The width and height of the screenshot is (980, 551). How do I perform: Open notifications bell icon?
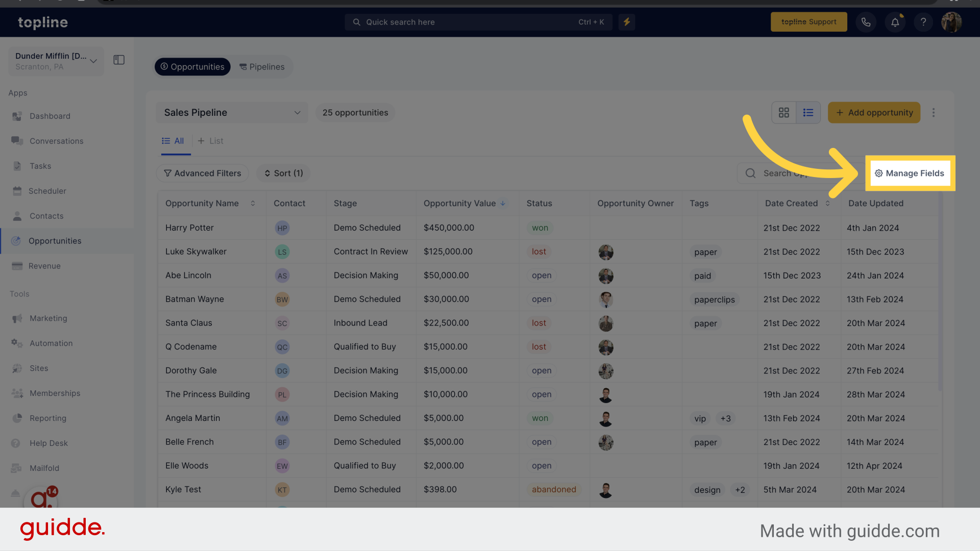(895, 22)
